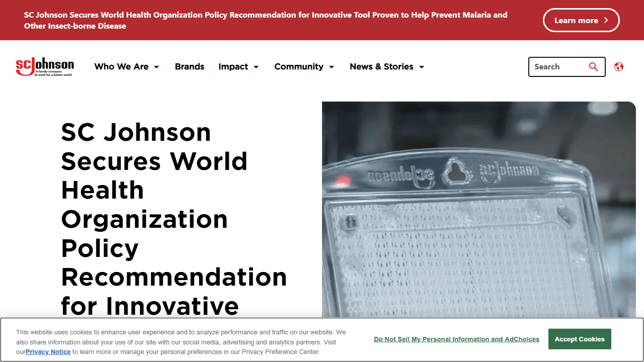Image resolution: width=644 pixels, height=362 pixels.
Task: Expand the News & Stories dropdown caret
Action: coord(422,67)
